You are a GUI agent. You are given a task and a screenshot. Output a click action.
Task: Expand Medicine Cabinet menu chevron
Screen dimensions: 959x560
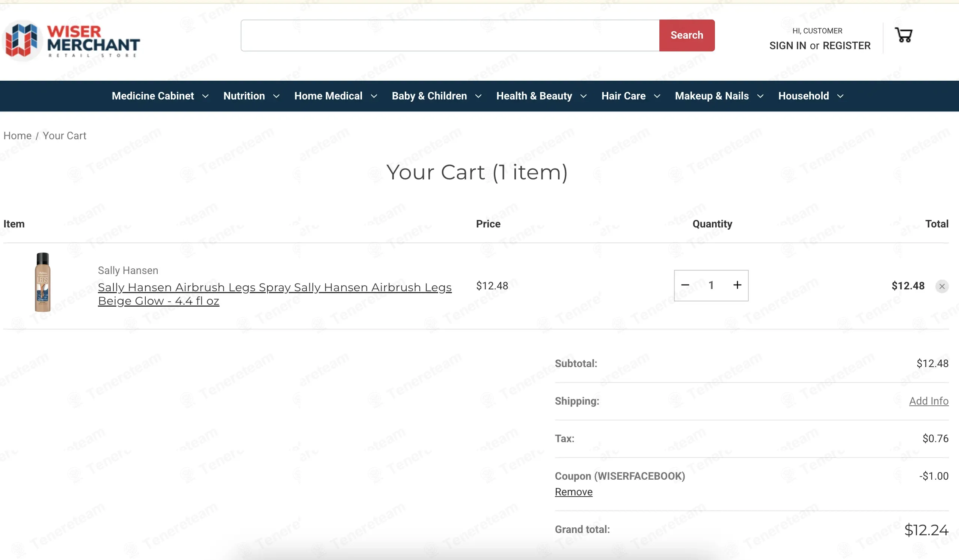[205, 96]
